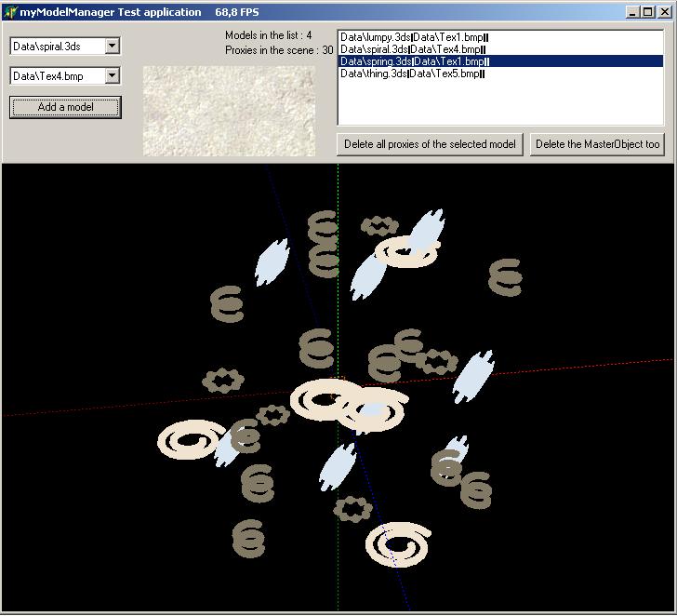The height and width of the screenshot is (616, 677).
Task: Select the Data\spring.3ds list entry
Action: tap(500, 61)
